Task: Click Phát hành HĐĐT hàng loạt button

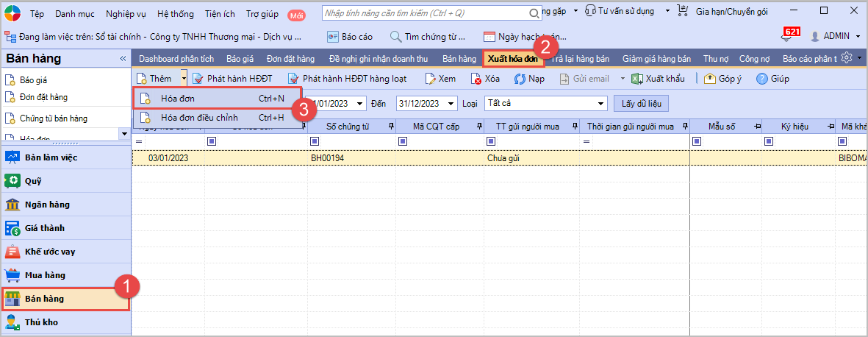Action: coord(348,79)
